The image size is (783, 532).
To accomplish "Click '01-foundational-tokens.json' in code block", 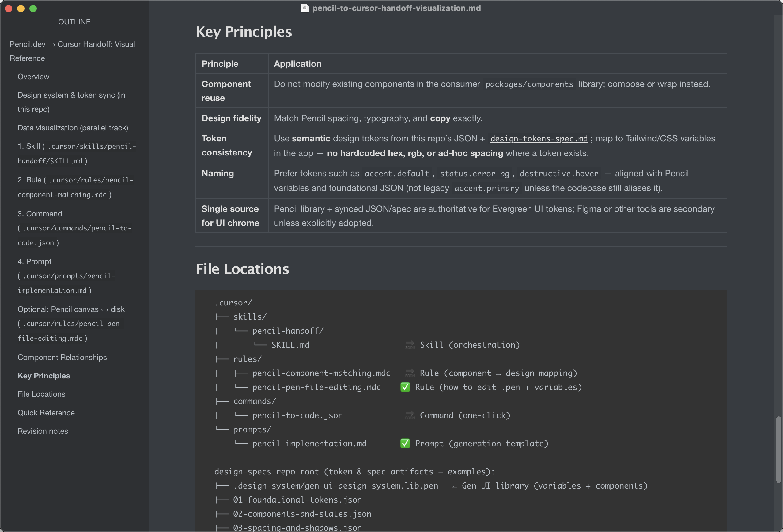I will coord(297,500).
